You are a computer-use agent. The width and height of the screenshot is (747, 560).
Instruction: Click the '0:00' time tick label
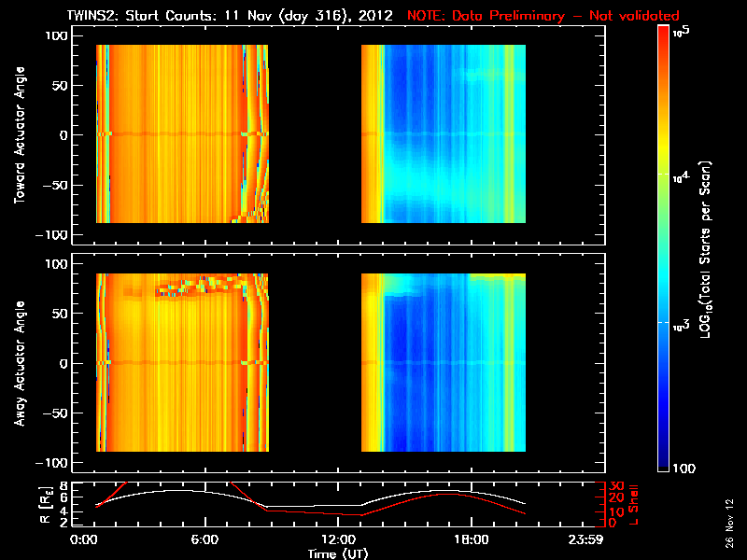[83, 539]
